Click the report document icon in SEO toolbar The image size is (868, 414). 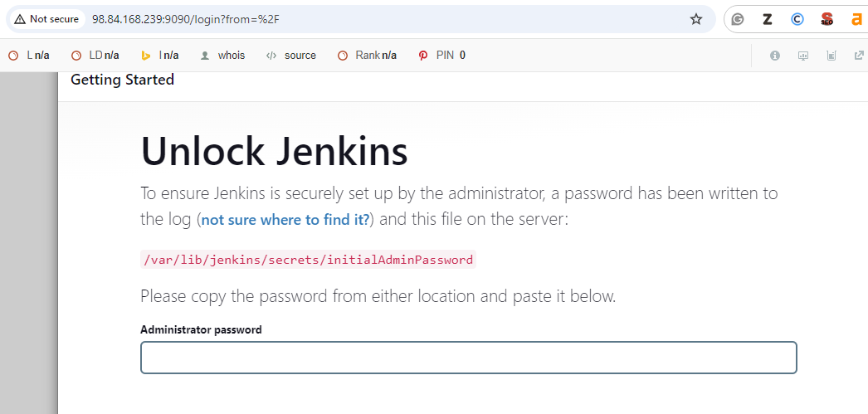tap(831, 56)
